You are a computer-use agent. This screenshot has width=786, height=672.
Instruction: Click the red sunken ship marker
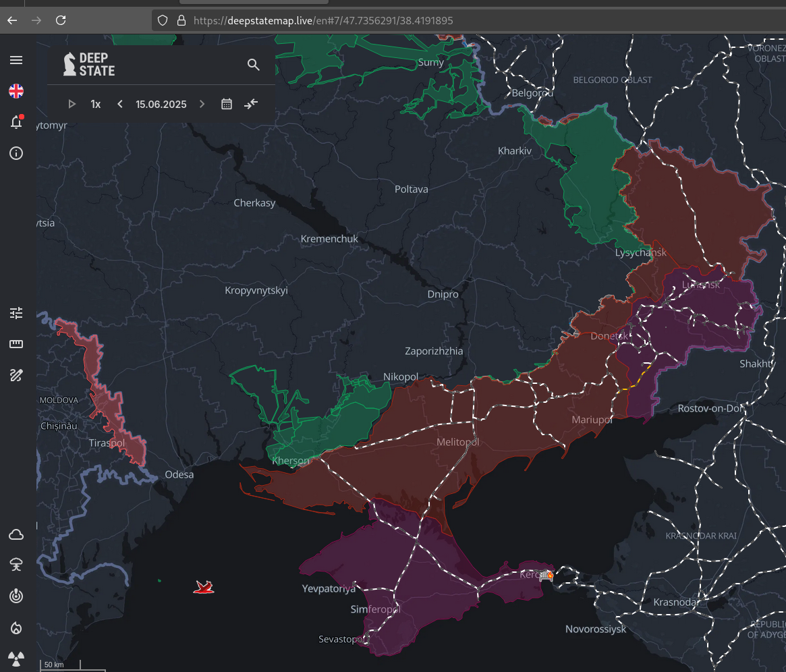(x=204, y=587)
